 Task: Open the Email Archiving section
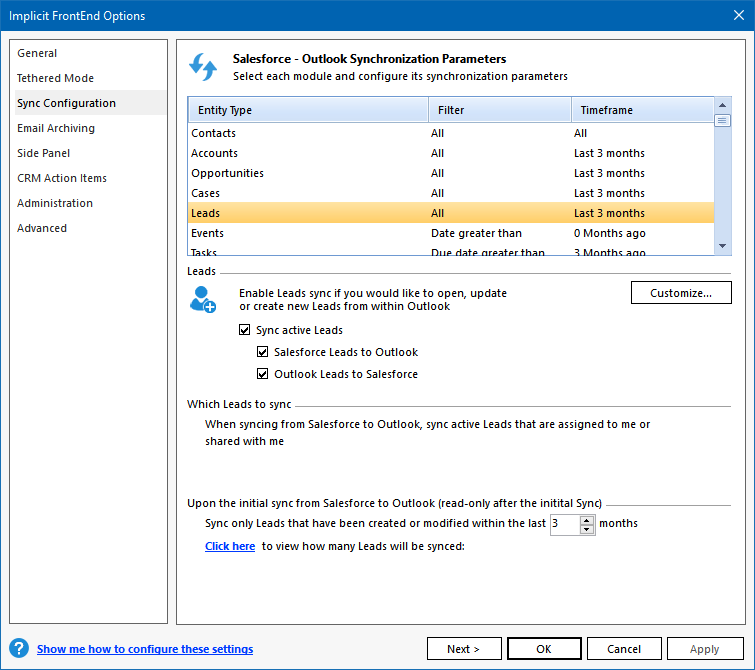(x=56, y=128)
